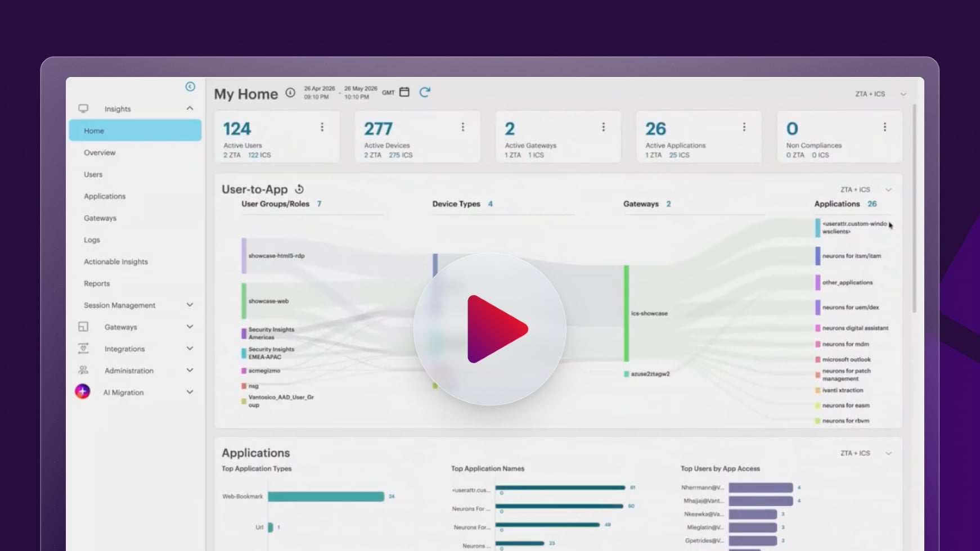Click the Insights monitor icon
The width and height of the screenshot is (980, 551).
tap(83, 109)
